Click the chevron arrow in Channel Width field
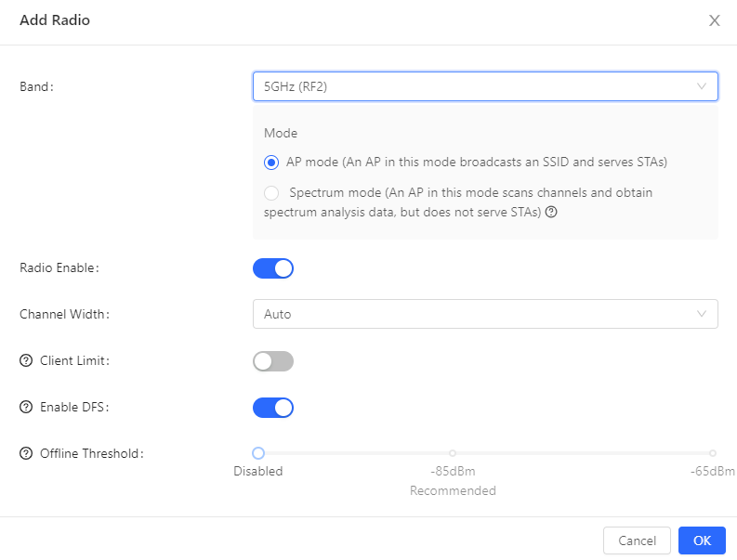 702,314
